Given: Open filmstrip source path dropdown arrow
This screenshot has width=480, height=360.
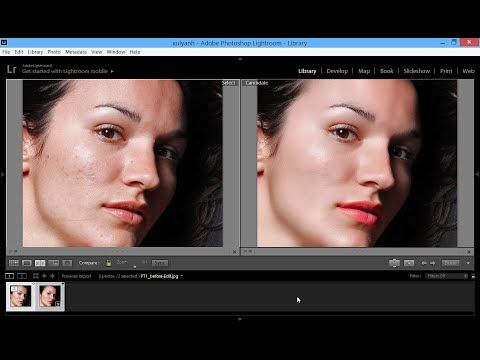Looking at the screenshot, I should (x=182, y=276).
